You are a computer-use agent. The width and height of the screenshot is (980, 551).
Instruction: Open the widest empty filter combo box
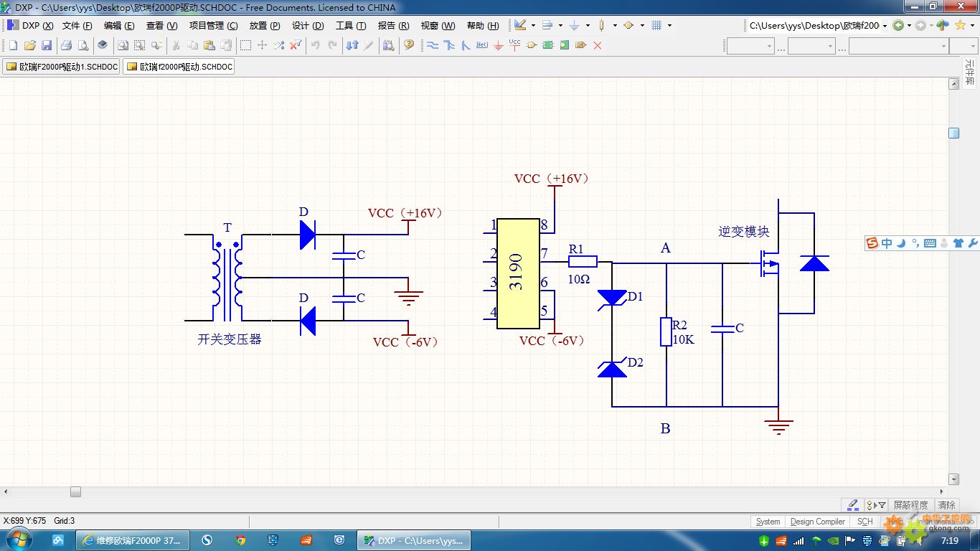tap(898, 46)
